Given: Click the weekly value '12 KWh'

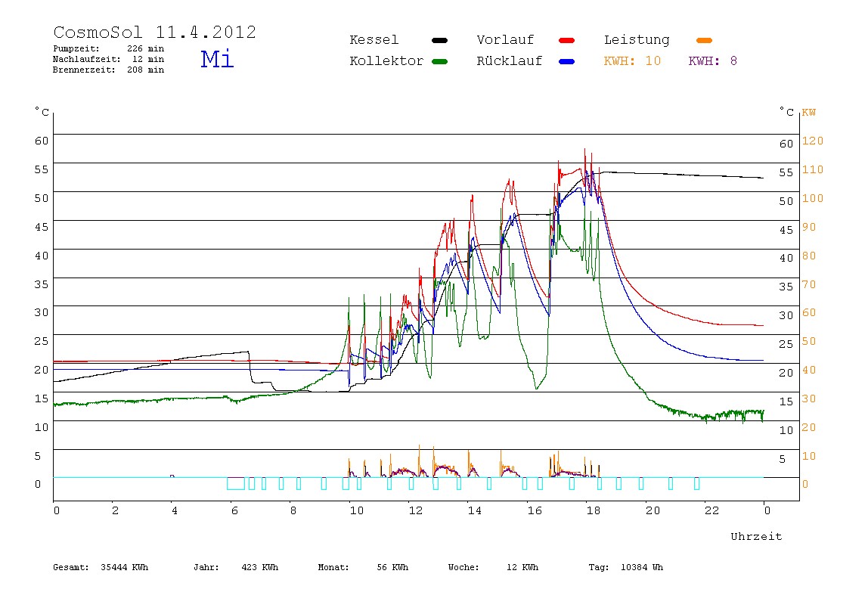Looking at the screenshot, I should click(x=522, y=567).
